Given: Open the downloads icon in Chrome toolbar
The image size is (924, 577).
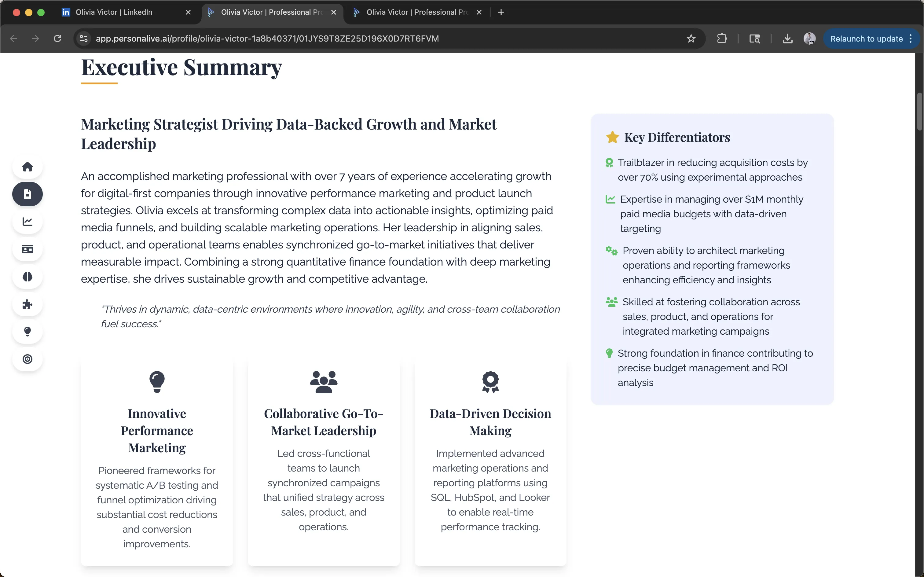Looking at the screenshot, I should [x=787, y=39].
